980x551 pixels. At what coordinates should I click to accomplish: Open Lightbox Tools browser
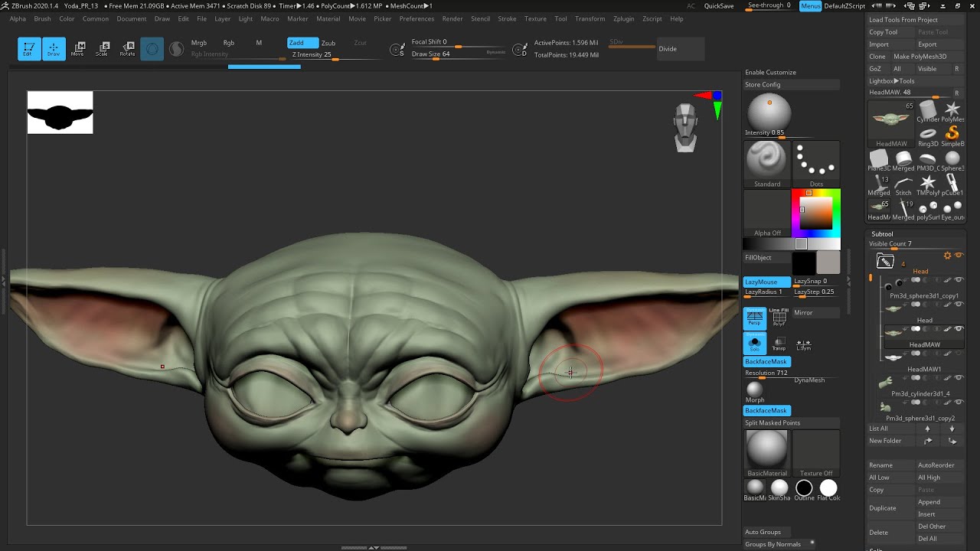(892, 81)
